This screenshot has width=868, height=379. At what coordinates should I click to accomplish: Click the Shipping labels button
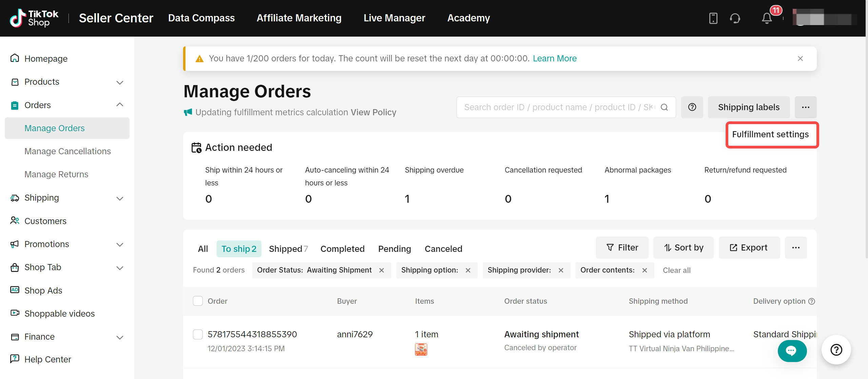(x=749, y=107)
